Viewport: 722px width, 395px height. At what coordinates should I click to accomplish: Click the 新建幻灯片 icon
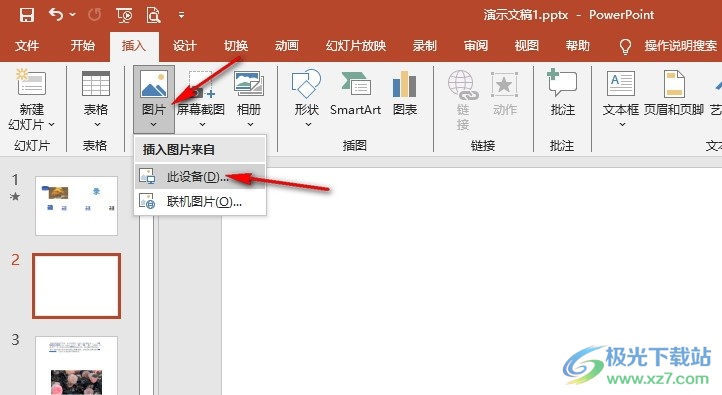tap(31, 82)
